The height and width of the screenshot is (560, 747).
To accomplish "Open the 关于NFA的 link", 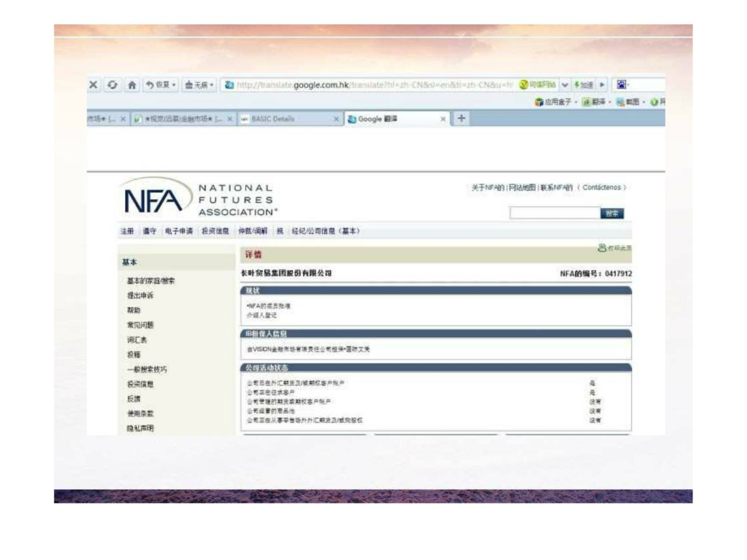I will [x=488, y=187].
